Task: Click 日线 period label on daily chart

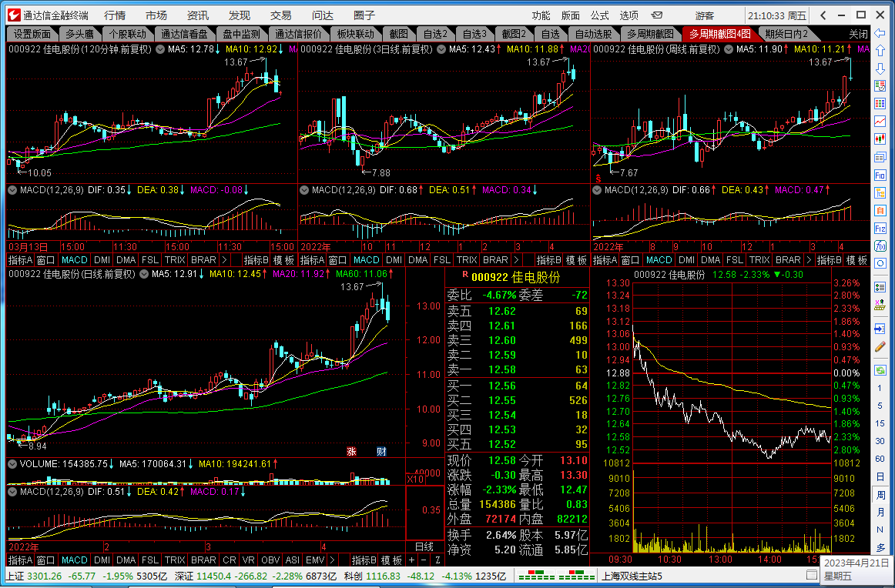Action: [x=424, y=547]
